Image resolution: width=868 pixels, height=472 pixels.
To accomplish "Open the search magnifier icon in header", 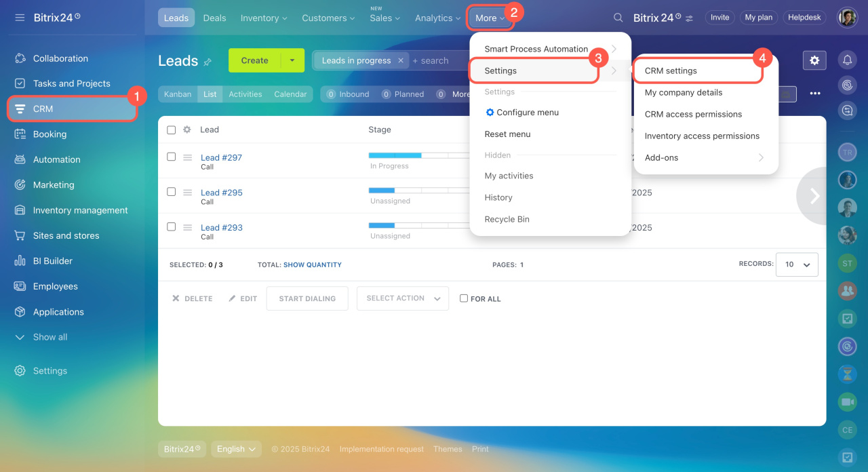I will pyautogui.click(x=618, y=18).
